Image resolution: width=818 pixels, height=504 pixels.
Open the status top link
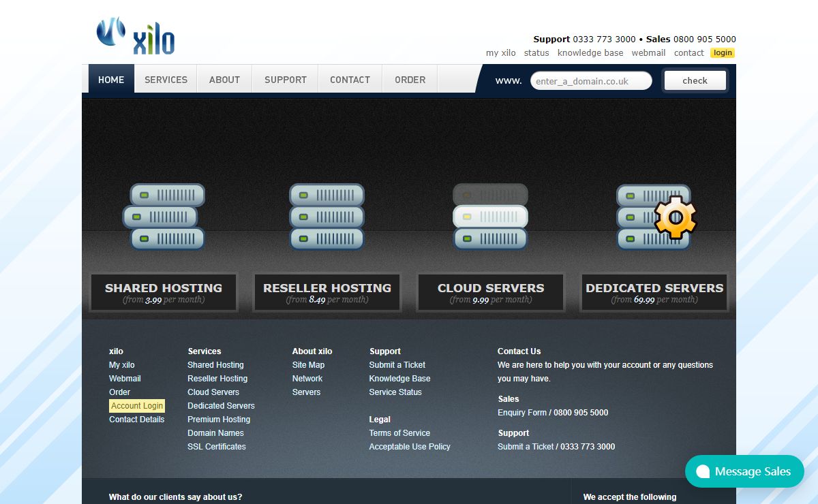click(536, 52)
